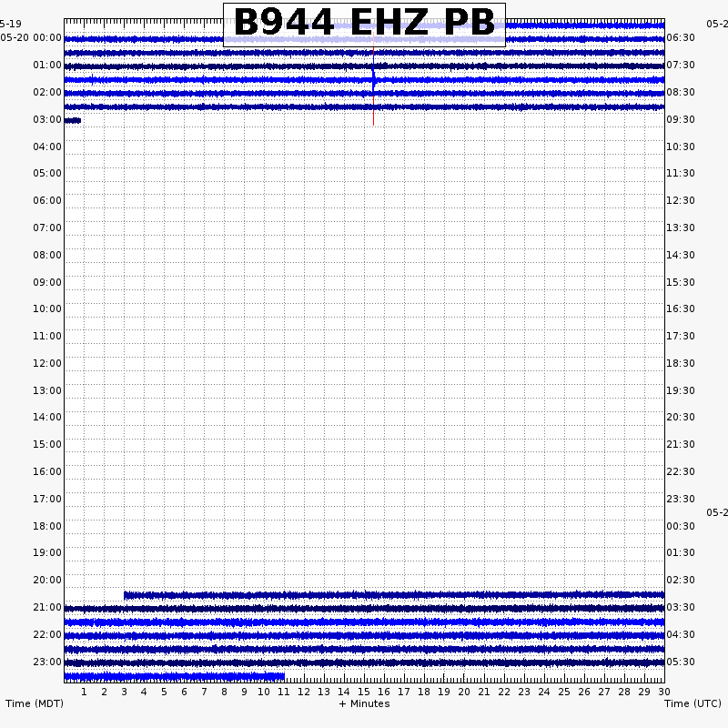Select the 23:00 MDT row label
The height and width of the screenshot is (728, 728).
(47, 662)
